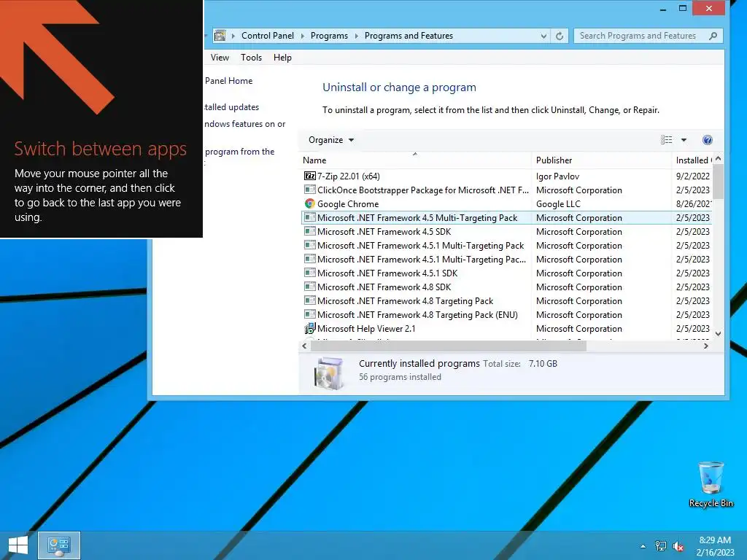Click the change view icon

(x=667, y=140)
